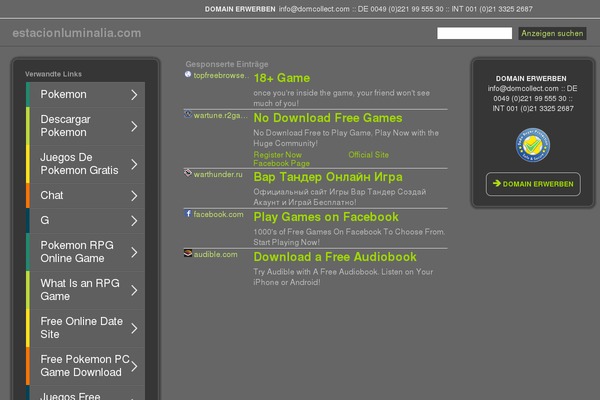Screen dimensions: 600x400
Task: Click the Gesponserte Einträge label
Action: [227, 64]
